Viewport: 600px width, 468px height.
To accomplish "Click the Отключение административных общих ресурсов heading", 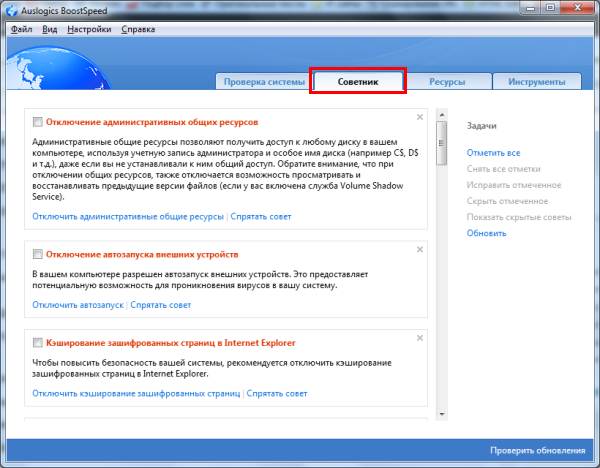I will coord(152,122).
